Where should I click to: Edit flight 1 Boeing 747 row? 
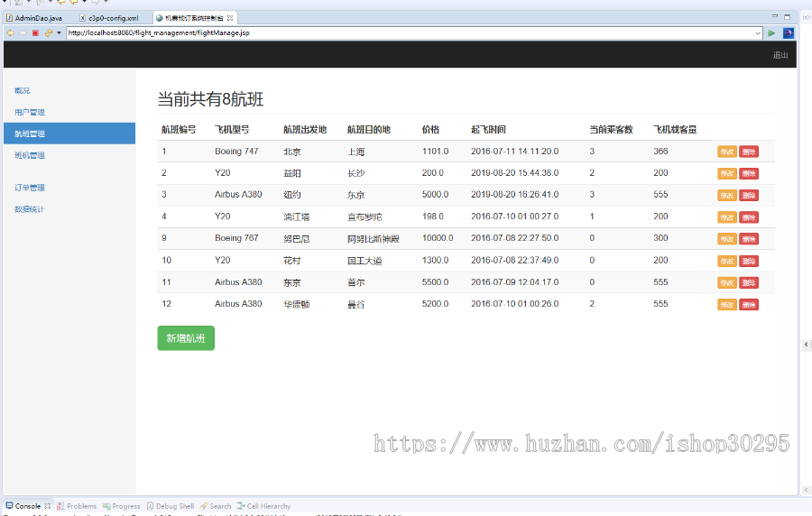pos(727,152)
